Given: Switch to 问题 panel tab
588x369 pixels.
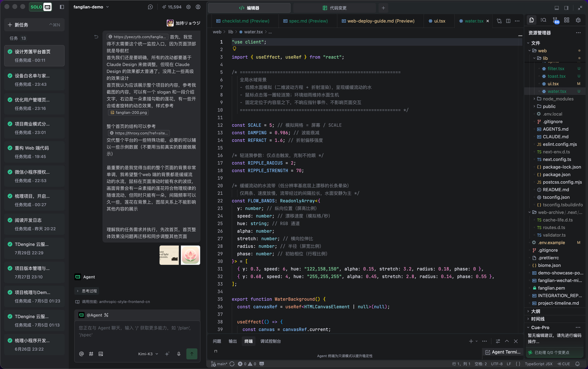Looking at the screenshot, I should click(x=217, y=341).
